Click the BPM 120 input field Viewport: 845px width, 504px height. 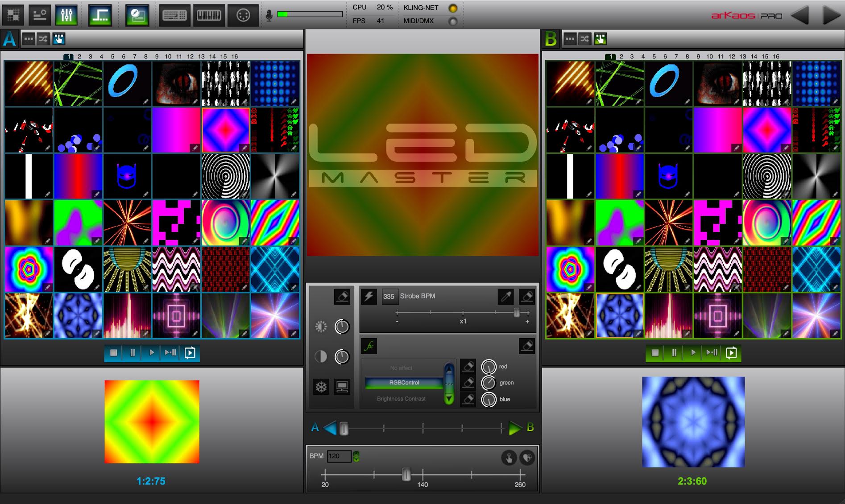[339, 456]
